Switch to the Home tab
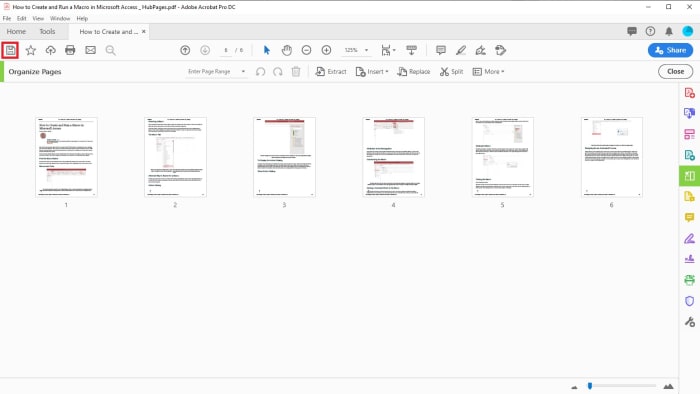Image resolution: width=700 pixels, height=394 pixels. tap(16, 31)
